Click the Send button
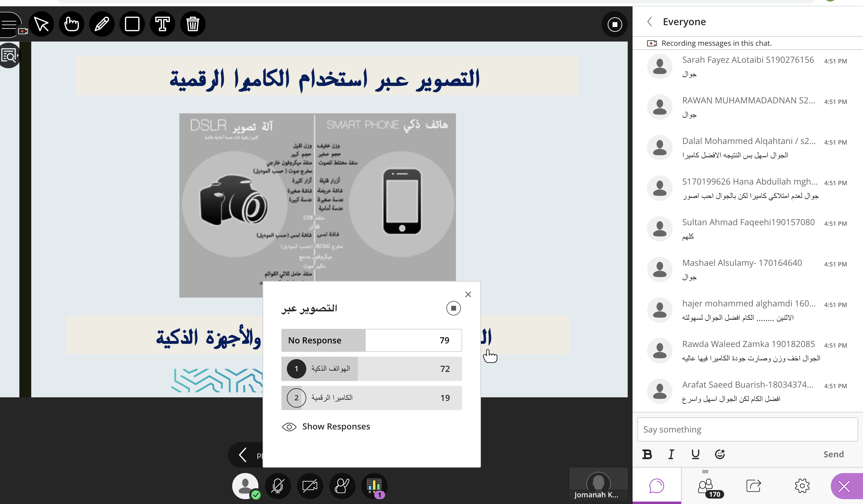This screenshot has width=863, height=504. click(x=833, y=454)
